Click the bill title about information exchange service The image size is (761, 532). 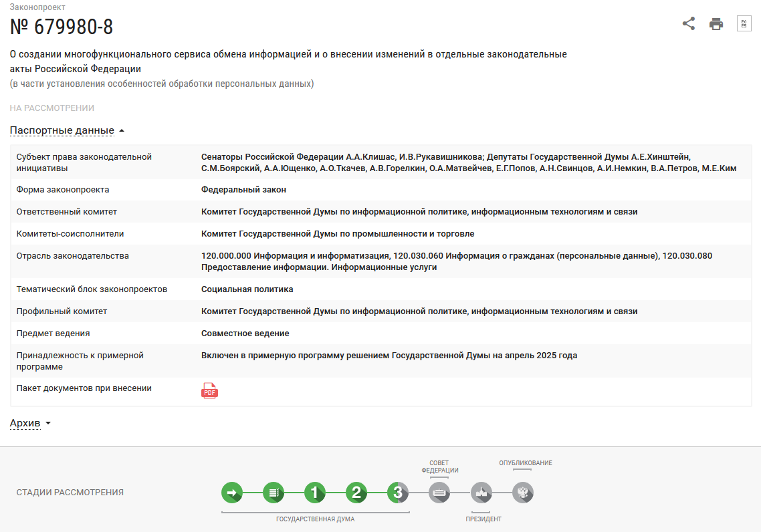[x=288, y=61]
